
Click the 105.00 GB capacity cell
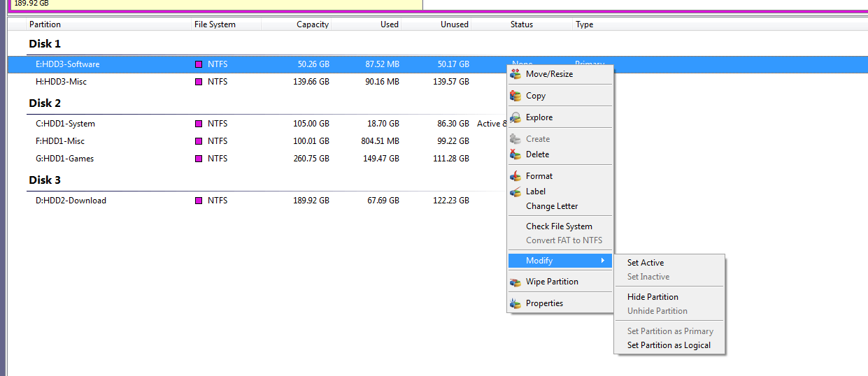coord(311,124)
